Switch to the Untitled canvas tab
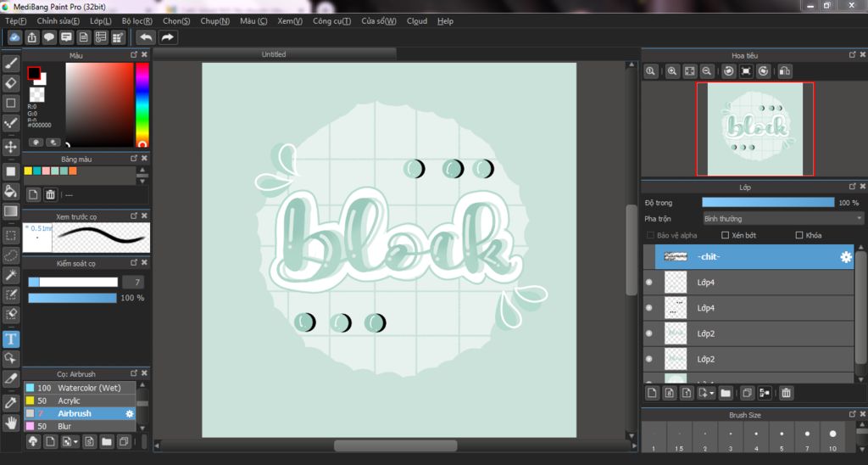This screenshot has width=868, height=465. click(x=274, y=54)
